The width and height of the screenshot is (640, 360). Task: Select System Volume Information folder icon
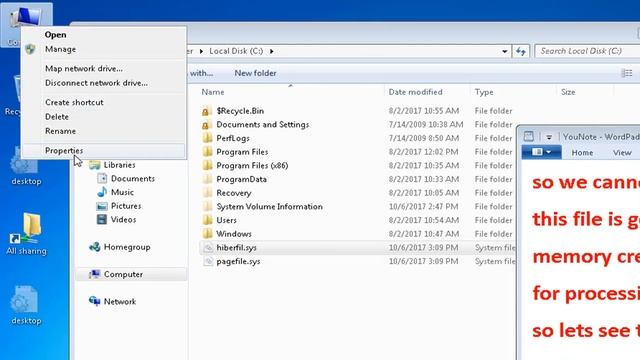[207, 207]
